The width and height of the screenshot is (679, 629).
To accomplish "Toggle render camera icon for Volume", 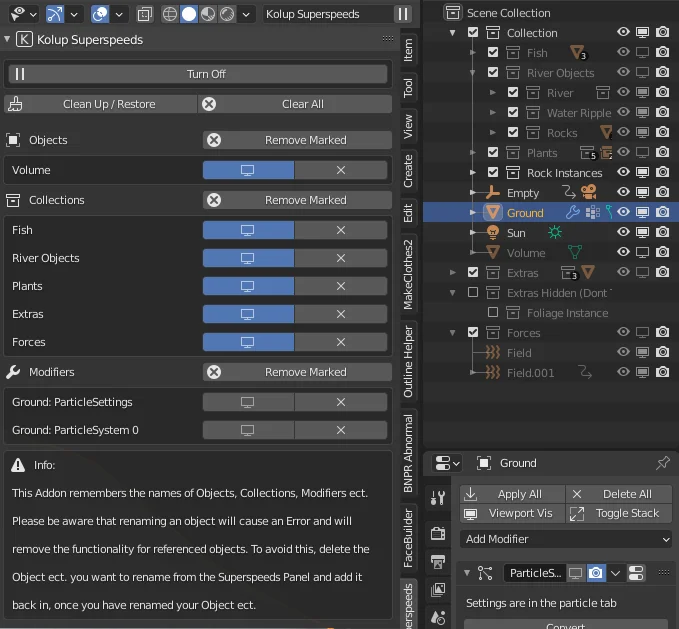I will point(663,252).
